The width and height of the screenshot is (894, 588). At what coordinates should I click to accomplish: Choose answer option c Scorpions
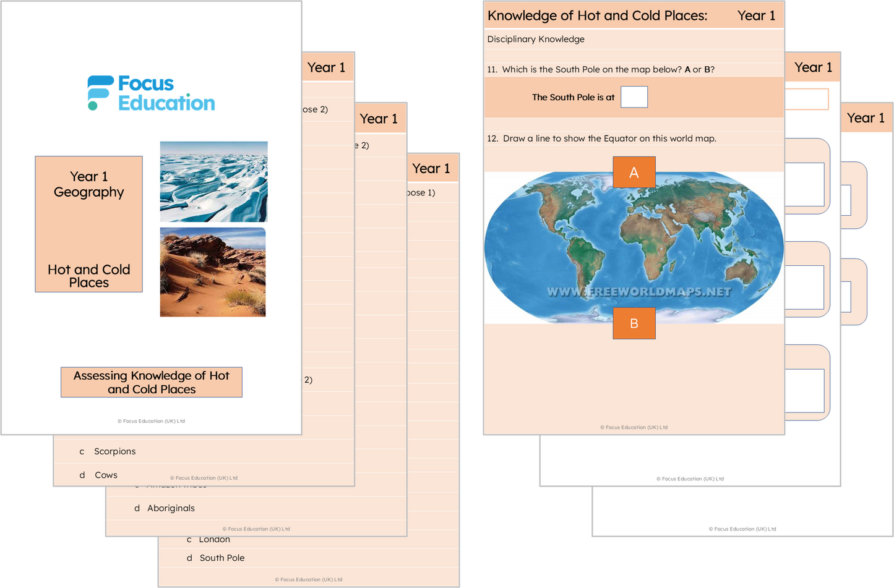[x=114, y=451]
